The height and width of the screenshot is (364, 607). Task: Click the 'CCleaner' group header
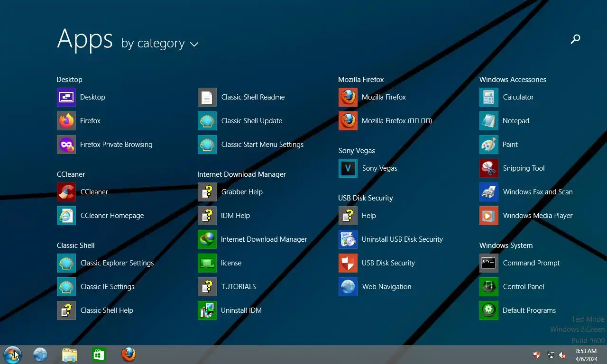pos(71,174)
